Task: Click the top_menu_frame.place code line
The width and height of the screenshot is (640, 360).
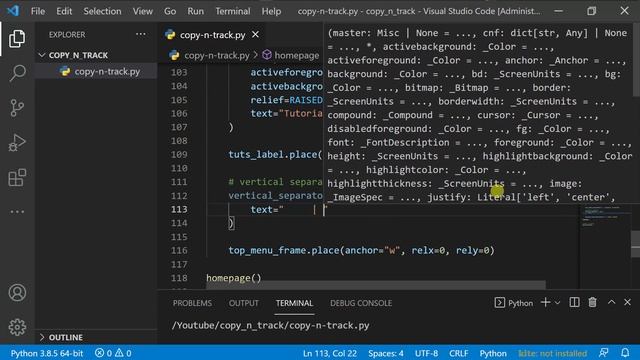Action: pos(361,251)
